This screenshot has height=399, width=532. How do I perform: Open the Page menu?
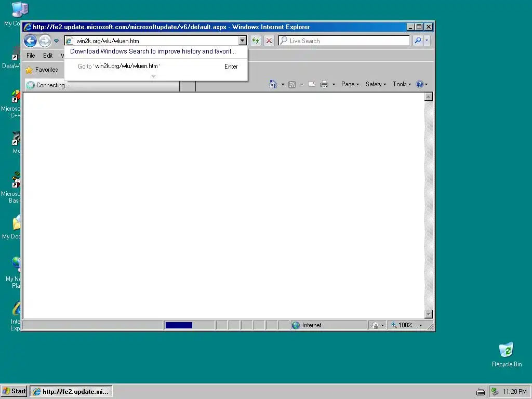click(350, 84)
